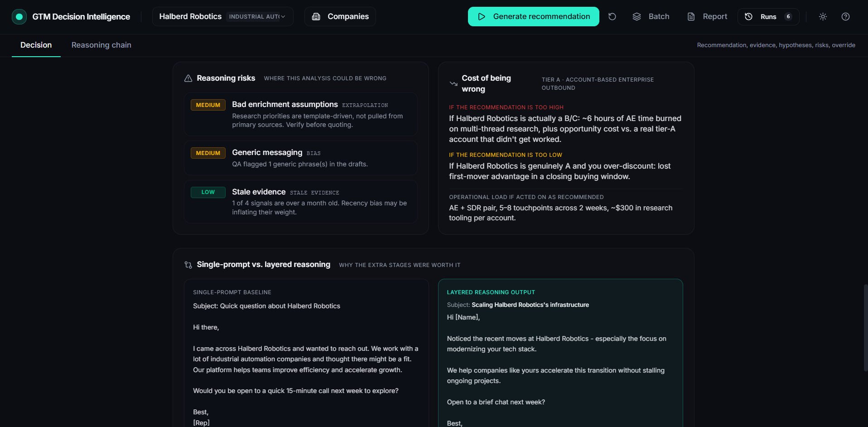
Task: Select the Decision tab
Action: (x=36, y=45)
